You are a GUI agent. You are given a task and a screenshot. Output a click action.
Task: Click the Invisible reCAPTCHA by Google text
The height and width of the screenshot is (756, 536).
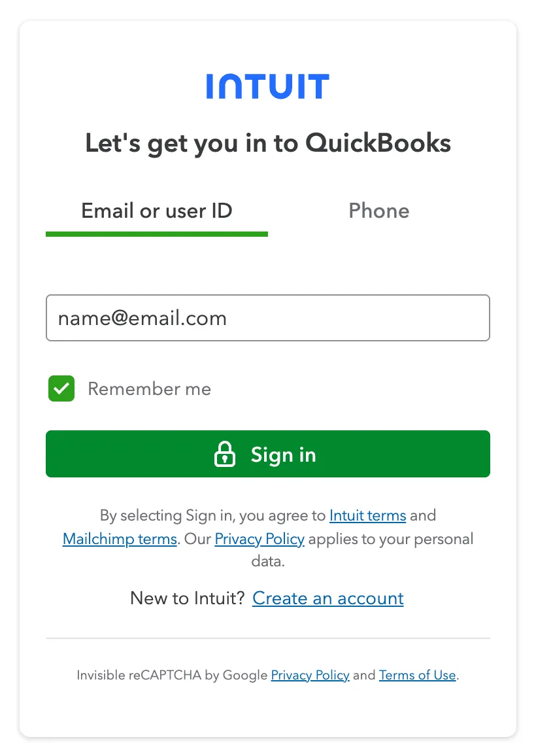[x=172, y=675]
